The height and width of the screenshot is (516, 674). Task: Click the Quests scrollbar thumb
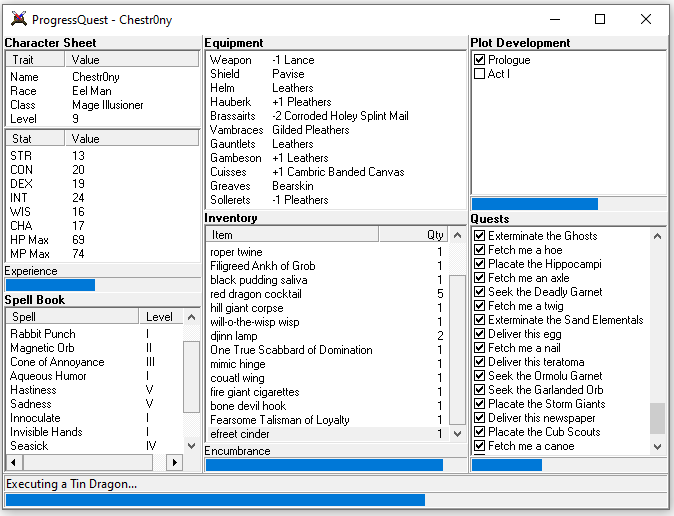coord(657,418)
